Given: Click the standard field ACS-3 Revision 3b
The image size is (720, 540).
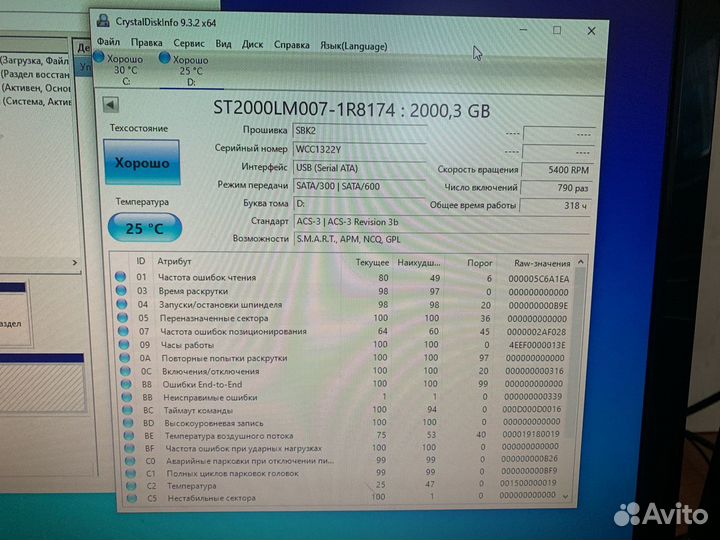Looking at the screenshot, I should [x=442, y=222].
